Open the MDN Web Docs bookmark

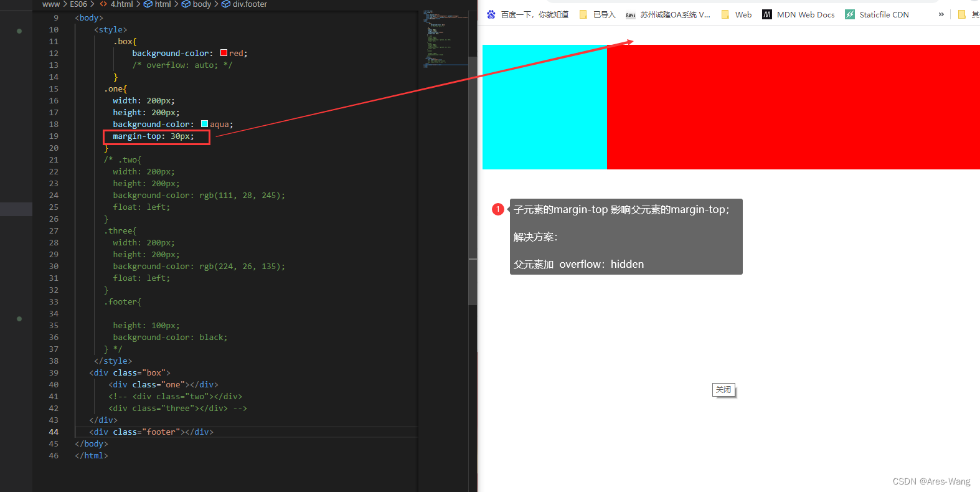click(x=799, y=14)
